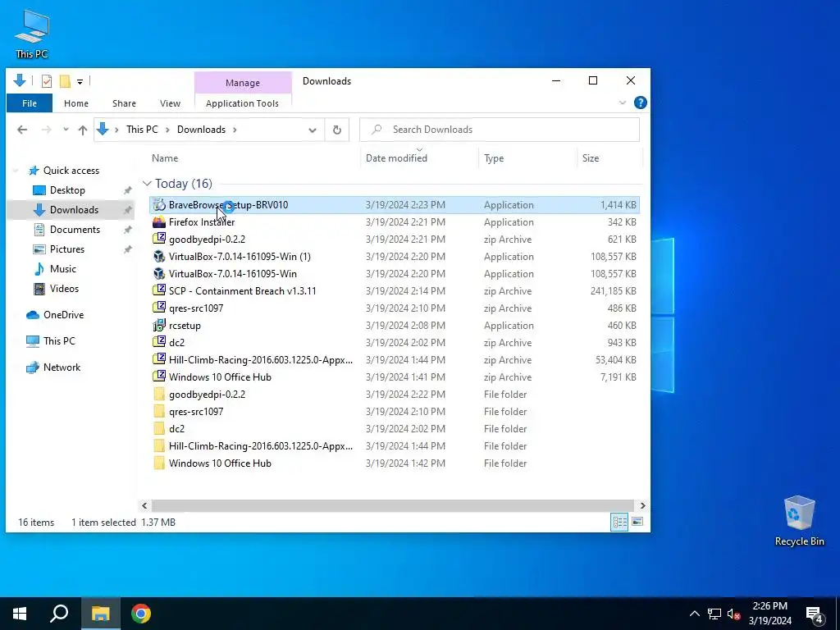Screen dimensions: 840x630
Task: Open the File menu
Action: pyautogui.click(x=30, y=103)
